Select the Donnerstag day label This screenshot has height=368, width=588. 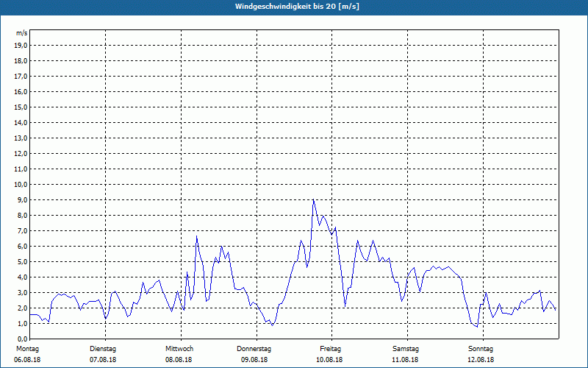tap(254, 349)
